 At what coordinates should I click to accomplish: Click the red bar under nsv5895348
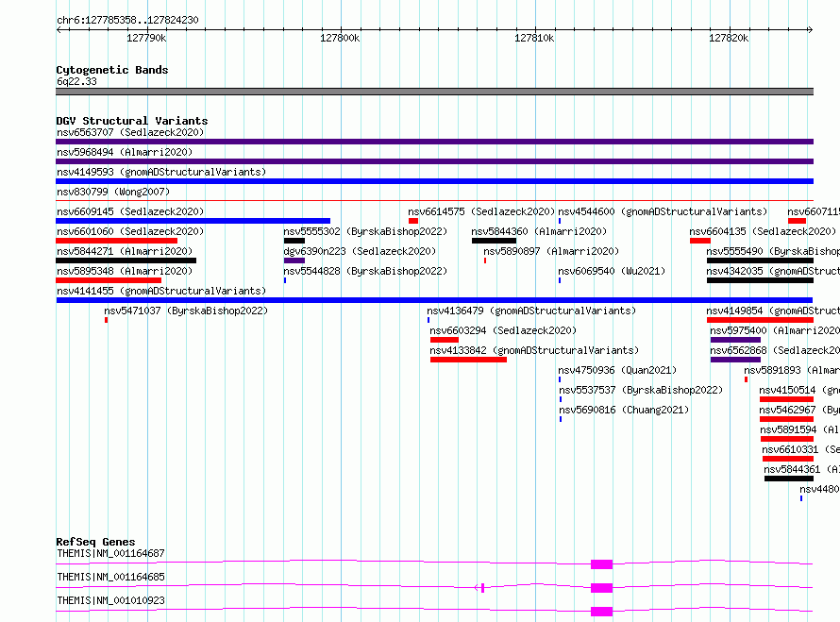click(x=109, y=280)
